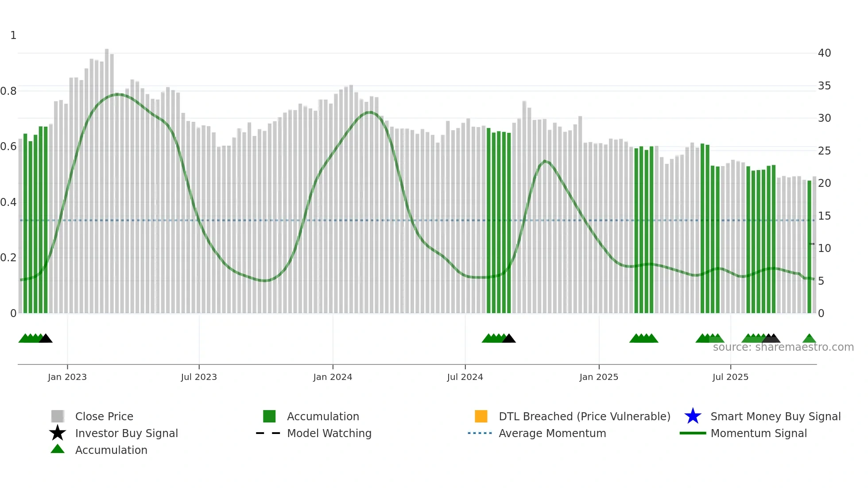Toggle the Accumulation bar legend label
868x488 pixels.
[x=323, y=416]
